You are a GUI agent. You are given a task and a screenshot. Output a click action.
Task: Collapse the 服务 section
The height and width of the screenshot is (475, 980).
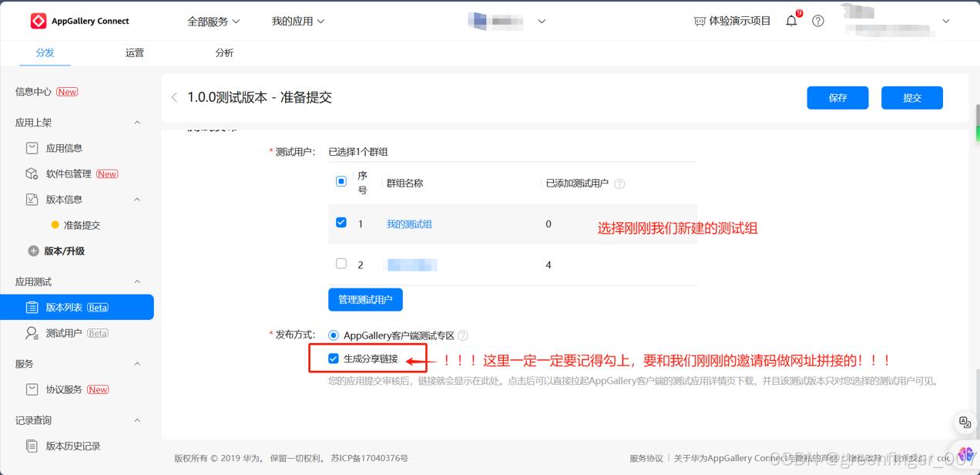pos(137,364)
